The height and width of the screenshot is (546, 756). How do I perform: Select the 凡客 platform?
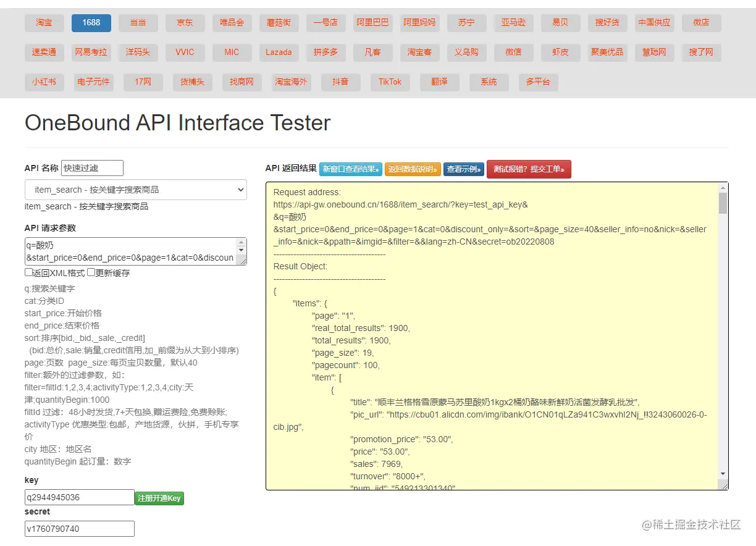[x=373, y=52]
